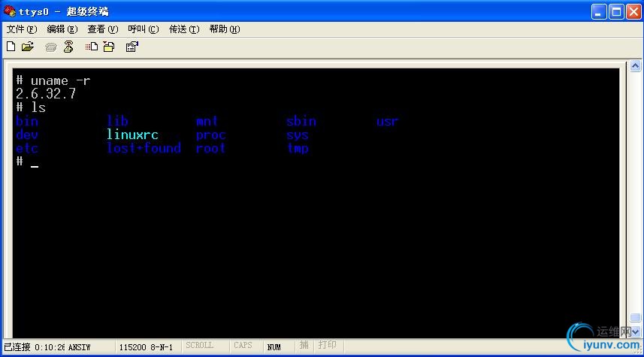Click the 'mnt' directory name

click(207, 121)
